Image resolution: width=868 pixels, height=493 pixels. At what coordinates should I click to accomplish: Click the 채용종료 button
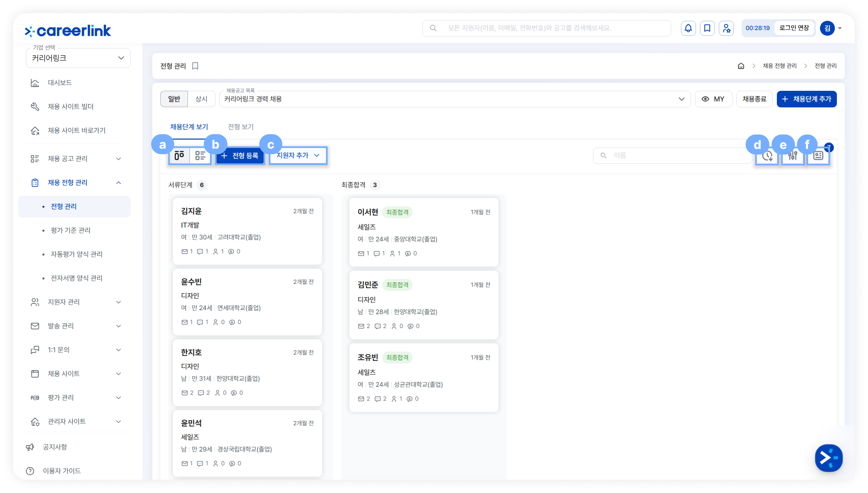pyautogui.click(x=754, y=99)
